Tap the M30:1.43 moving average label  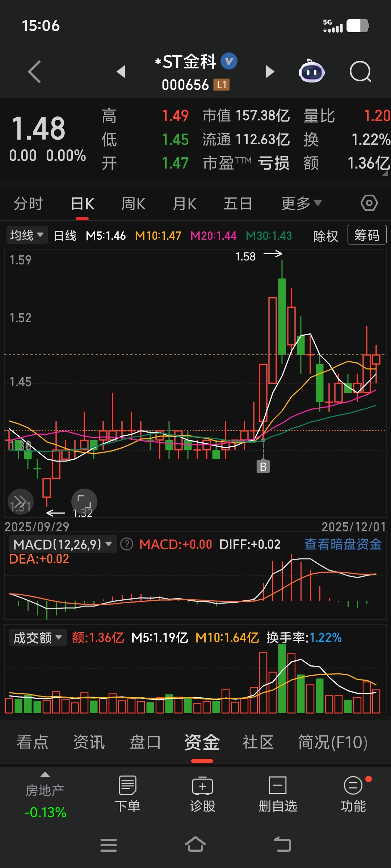coord(269,236)
